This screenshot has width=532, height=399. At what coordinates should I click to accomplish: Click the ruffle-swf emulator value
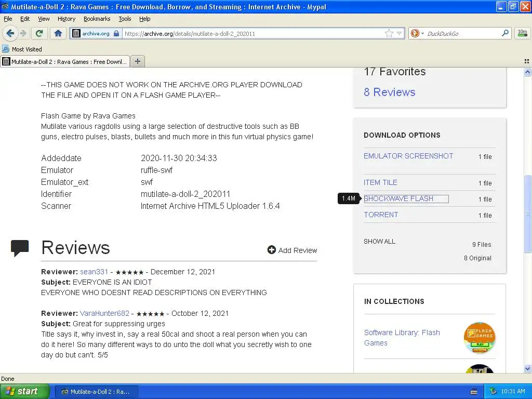coord(156,170)
